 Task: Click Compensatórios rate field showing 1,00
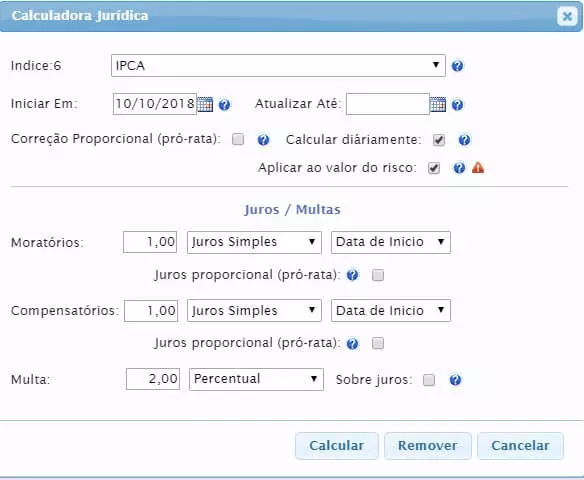pos(151,311)
